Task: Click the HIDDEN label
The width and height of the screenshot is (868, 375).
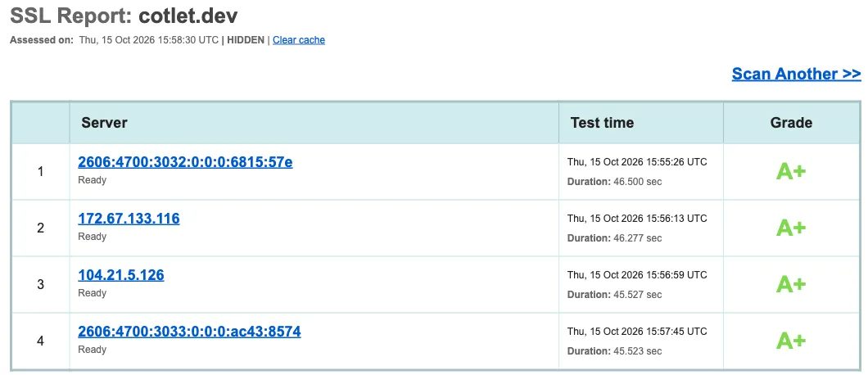Action: [x=246, y=40]
